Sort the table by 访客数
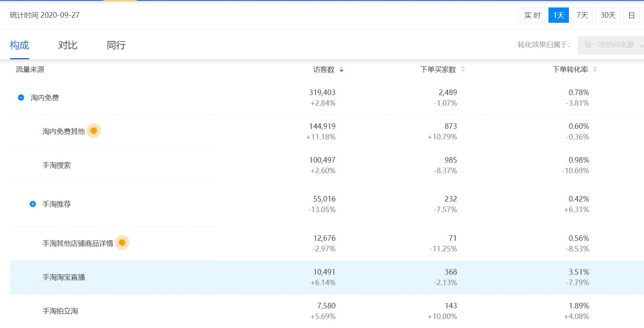Viewport: 644px width, 328px height. pyautogui.click(x=341, y=70)
